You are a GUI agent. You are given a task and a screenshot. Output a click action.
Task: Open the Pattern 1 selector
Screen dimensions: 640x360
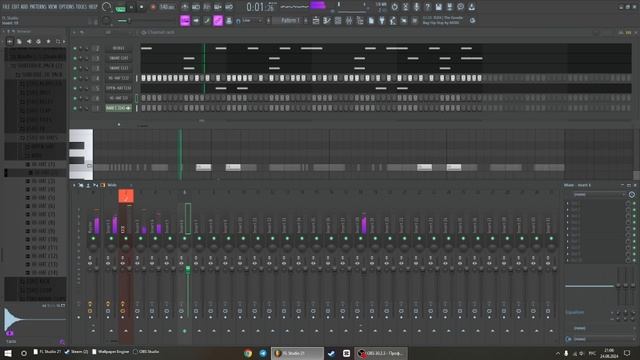[290, 20]
